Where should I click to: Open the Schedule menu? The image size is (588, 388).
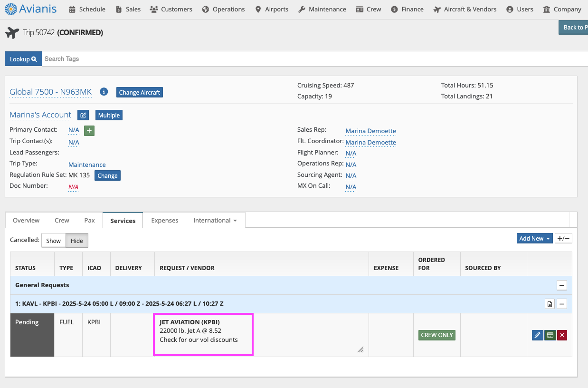87,9
